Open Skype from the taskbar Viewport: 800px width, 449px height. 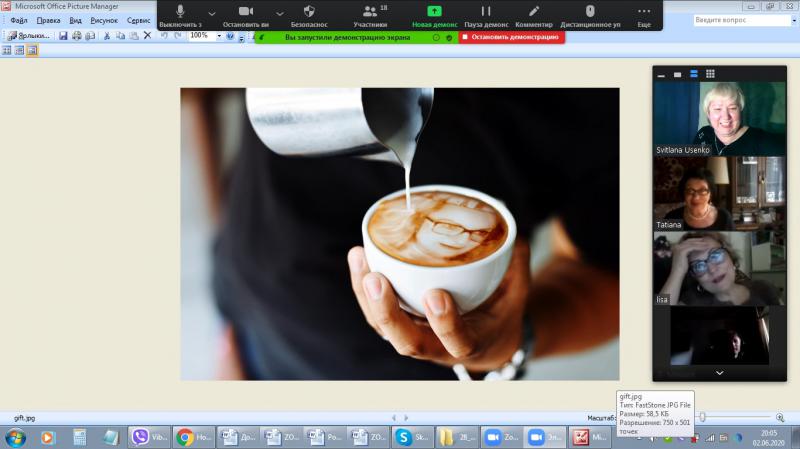pos(412,437)
